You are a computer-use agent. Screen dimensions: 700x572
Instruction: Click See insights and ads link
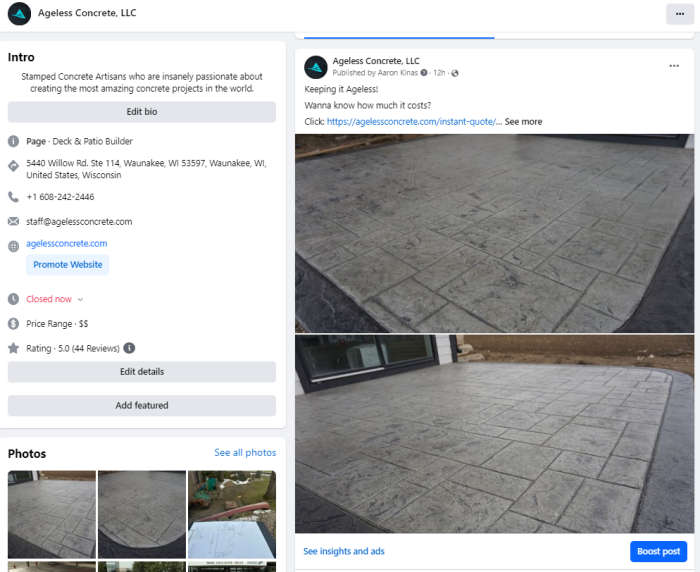[344, 551]
